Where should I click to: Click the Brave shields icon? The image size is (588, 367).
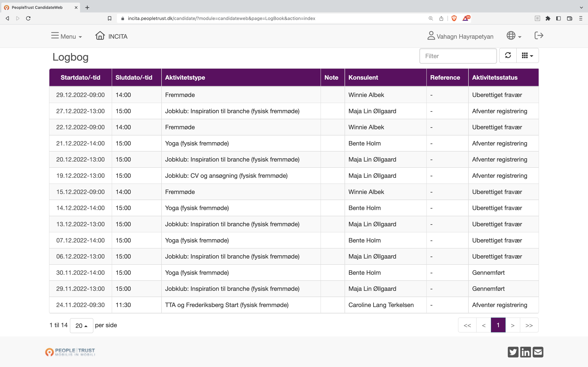pos(454,18)
